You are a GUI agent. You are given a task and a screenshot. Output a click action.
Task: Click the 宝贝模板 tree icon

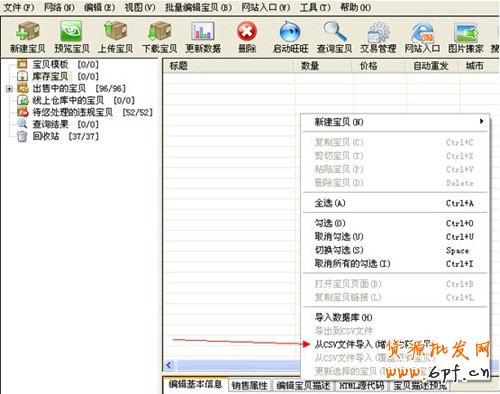tap(22, 63)
